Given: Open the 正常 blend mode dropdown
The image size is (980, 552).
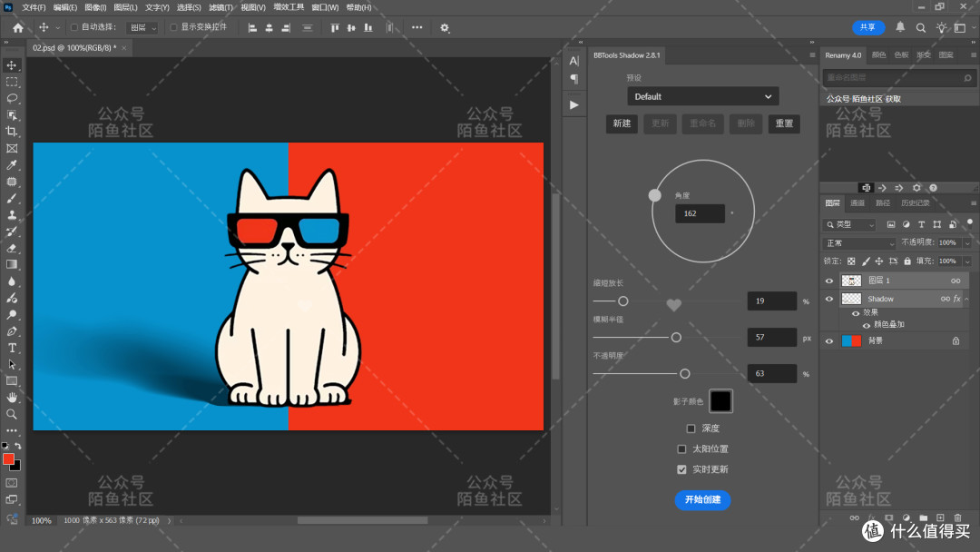Looking at the screenshot, I should click(859, 242).
